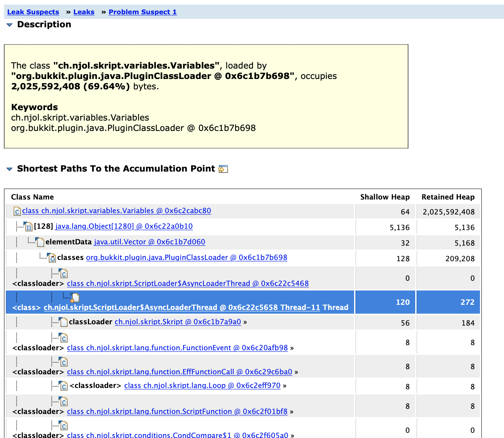Collapse the Description section
The width and height of the screenshot is (504, 438).
[x=9, y=24]
